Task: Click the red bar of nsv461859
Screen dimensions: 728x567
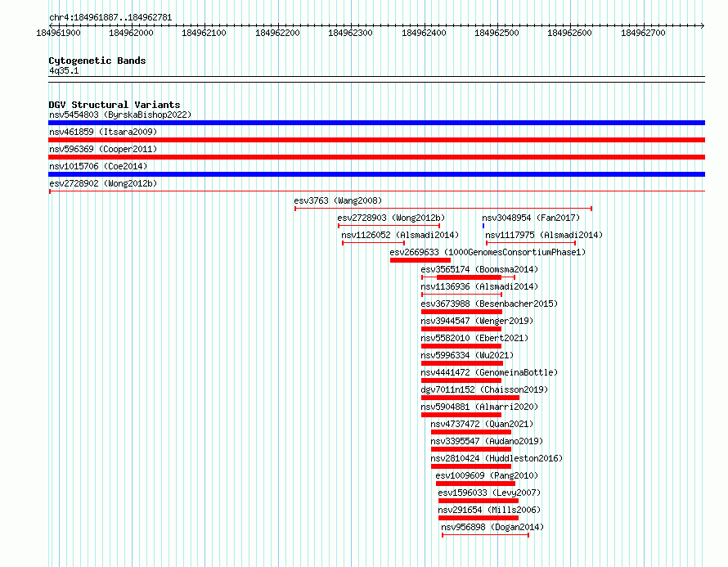Action: 376,140
